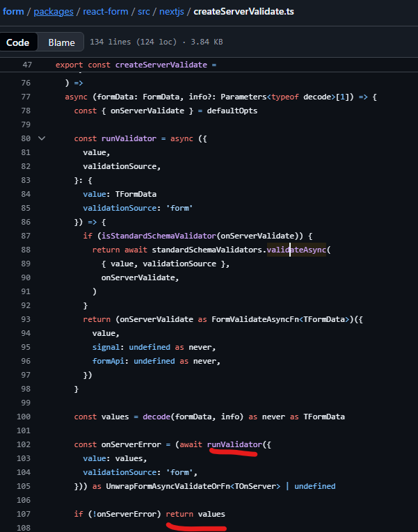Click the runValidator call on line 102

(x=235, y=444)
